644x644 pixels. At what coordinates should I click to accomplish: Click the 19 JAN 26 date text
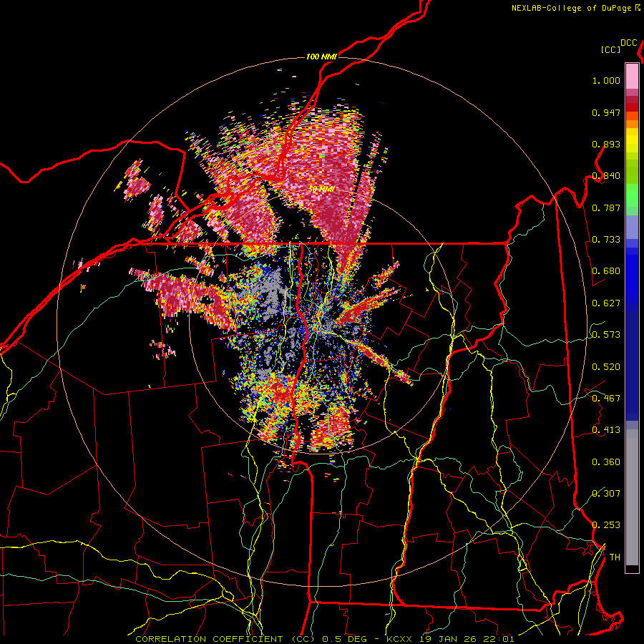click(x=448, y=639)
